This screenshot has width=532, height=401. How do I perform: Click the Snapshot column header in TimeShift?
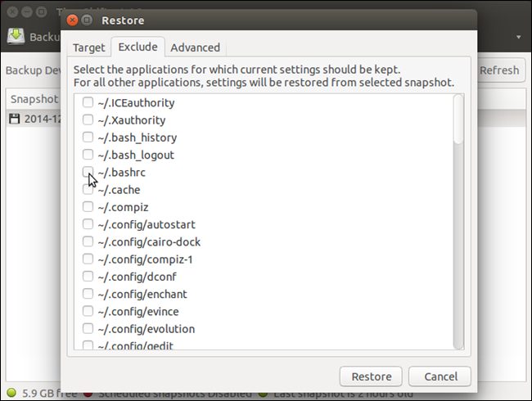click(x=34, y=99)
